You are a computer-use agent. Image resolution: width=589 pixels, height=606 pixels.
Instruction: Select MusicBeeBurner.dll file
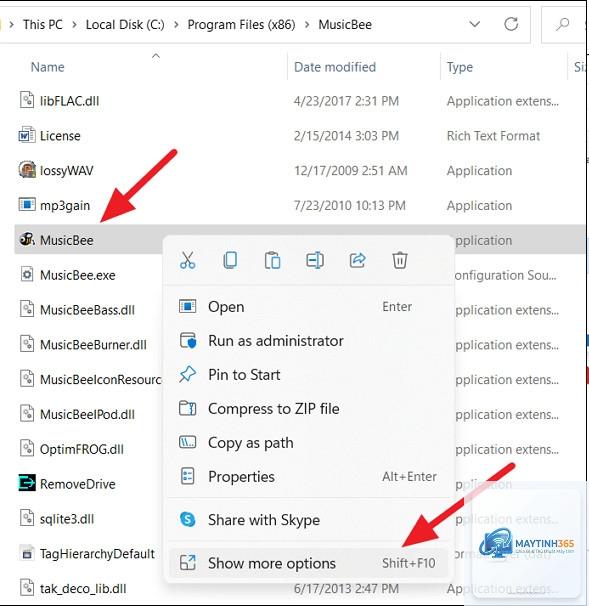coord(93,345)
